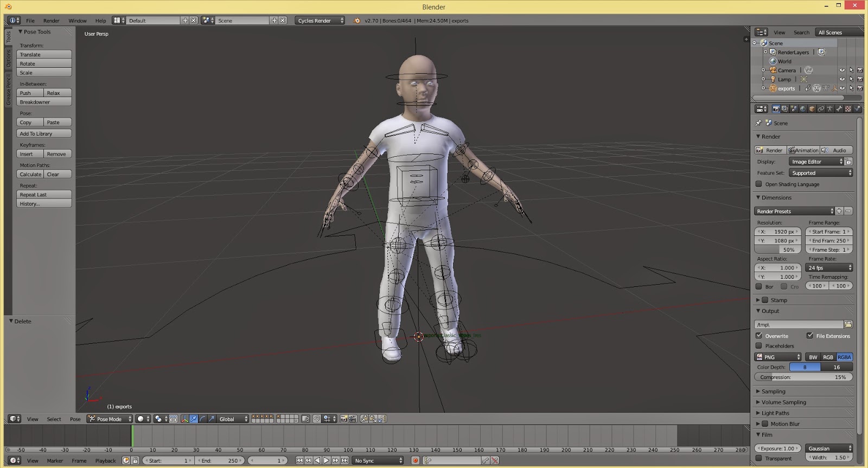Click the OpenGL render image icon
This screenshot has width=868, height=468.
(x=344, y=419)
